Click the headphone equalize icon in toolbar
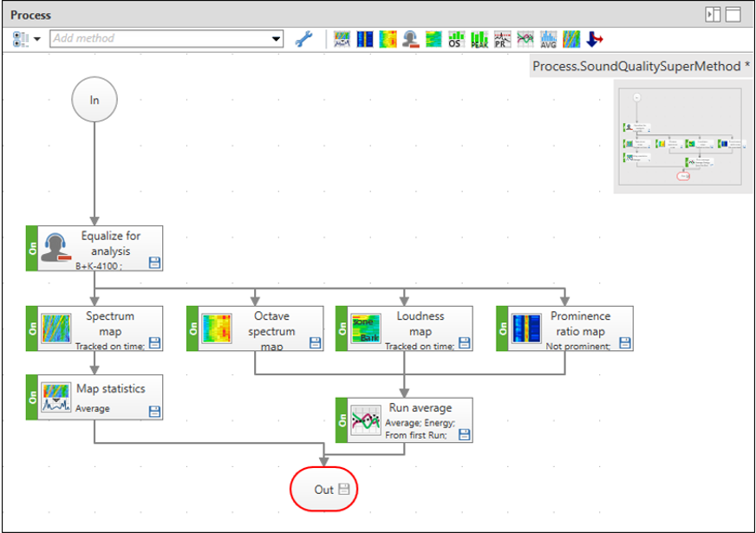This screenshot has width=756, height=533. click(x=410, y=39)
